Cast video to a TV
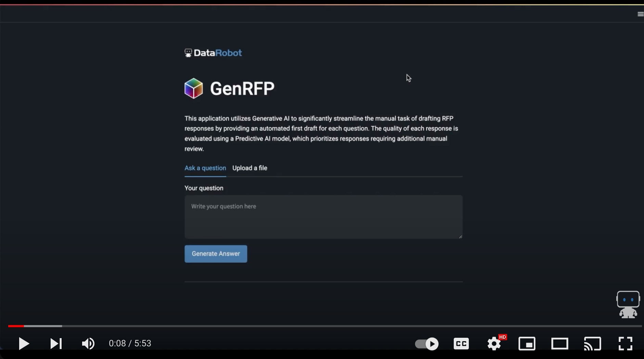644x359 pixels. (x=593, y=344)
